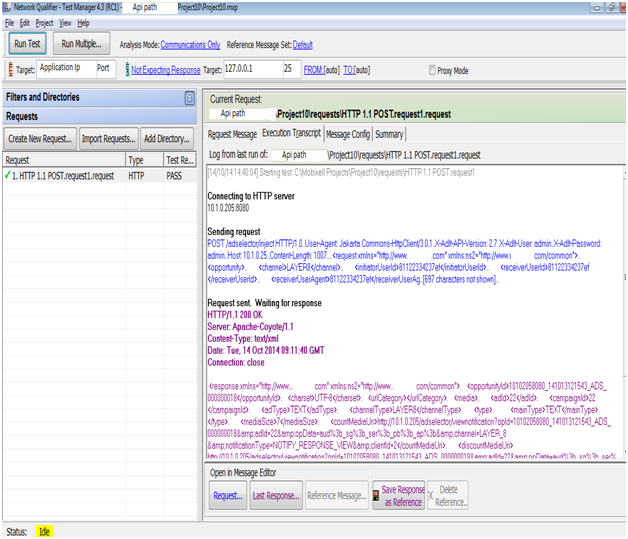The width and height of the screenshot is (628, 539).
Task: Click the green checkmark beside HTTP 1.1 POST request
Action: [x=8, y=176]
